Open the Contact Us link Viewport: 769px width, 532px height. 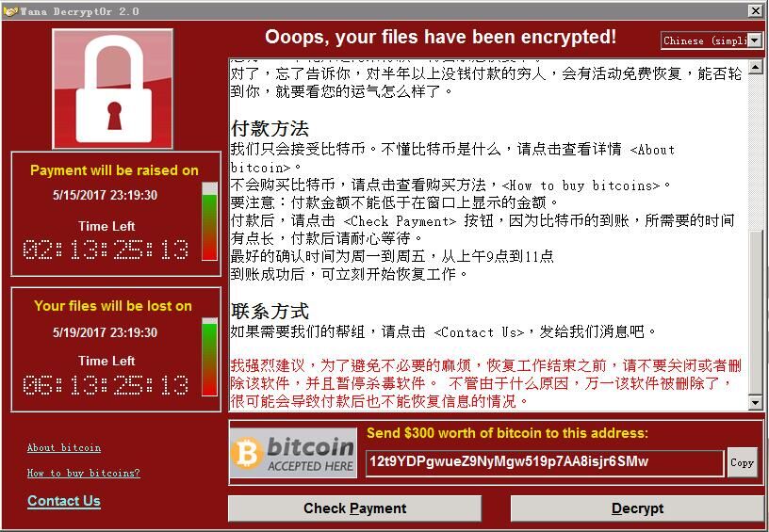click(x=64, y=501)
